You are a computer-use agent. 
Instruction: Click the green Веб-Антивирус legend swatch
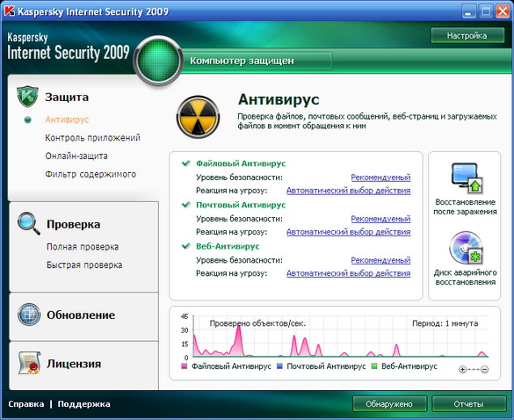tap(374, 366)
